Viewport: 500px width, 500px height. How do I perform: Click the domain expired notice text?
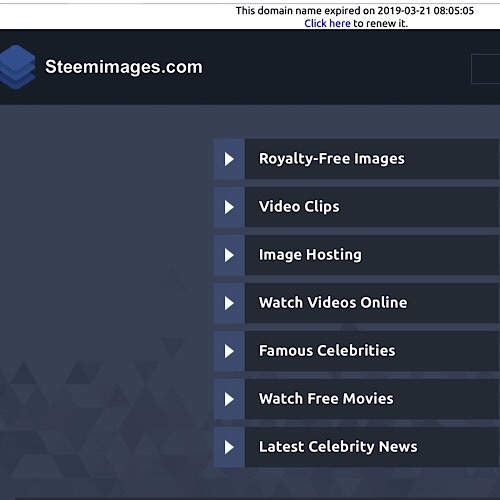tap(355, 11)
